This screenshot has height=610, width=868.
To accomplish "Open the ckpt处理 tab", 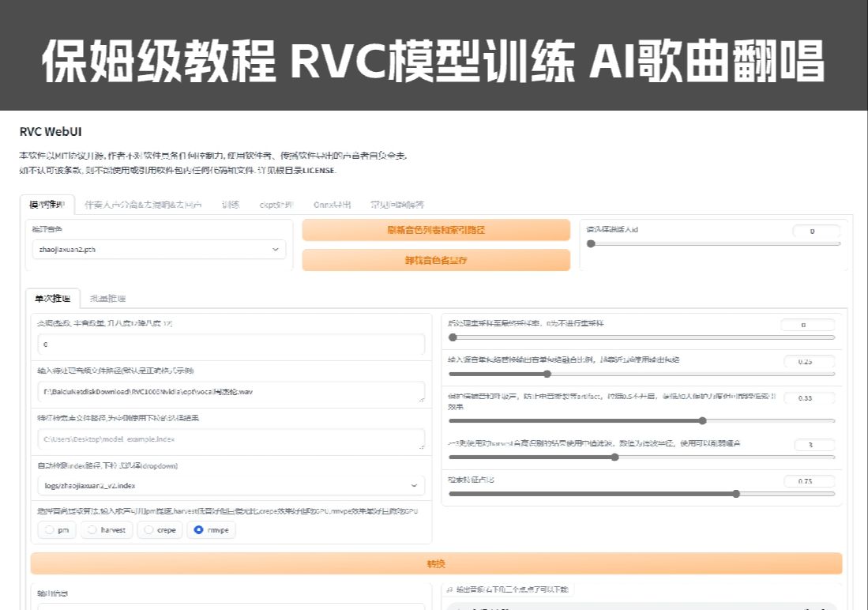I will coord(276,205).
